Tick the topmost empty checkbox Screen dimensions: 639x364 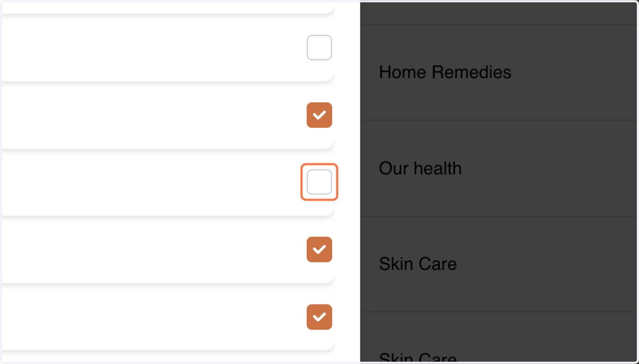319,48
